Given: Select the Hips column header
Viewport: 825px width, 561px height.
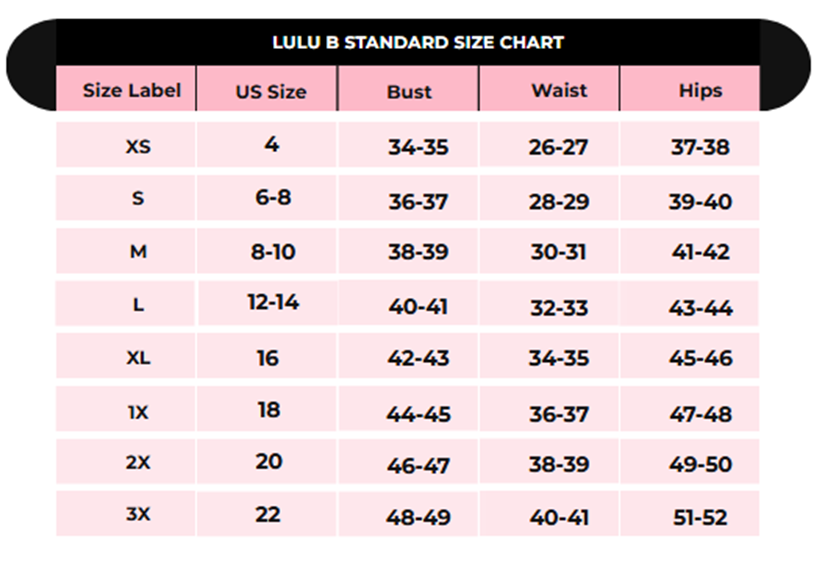Looking at the screenshot, I should pyautogui.click(x=700, y=90).
